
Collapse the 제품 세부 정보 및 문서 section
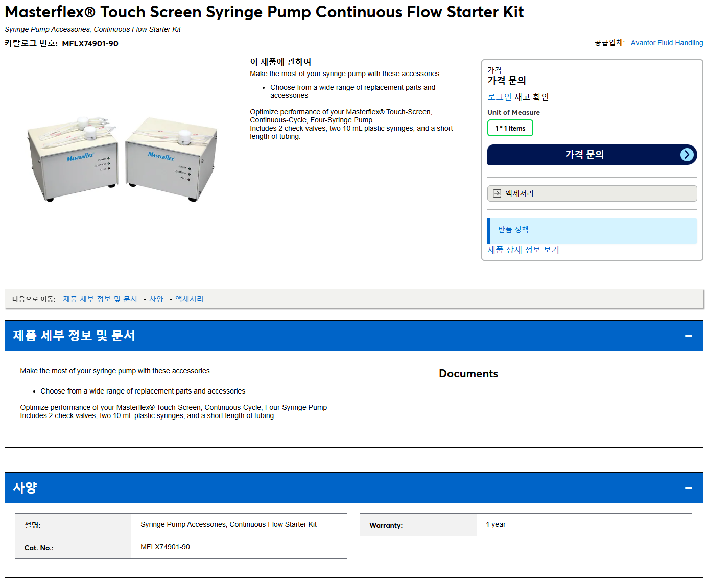coord(688,336)
